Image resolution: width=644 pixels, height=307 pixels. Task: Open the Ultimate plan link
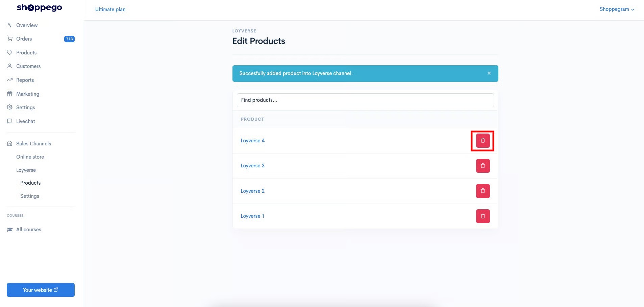(110, 9)
